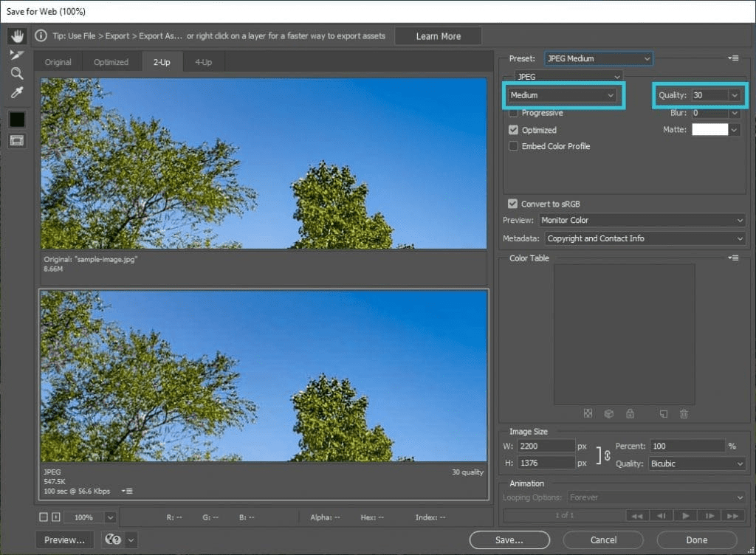
Task: Click the Learn More button
Action: click(x=439, y=36)
